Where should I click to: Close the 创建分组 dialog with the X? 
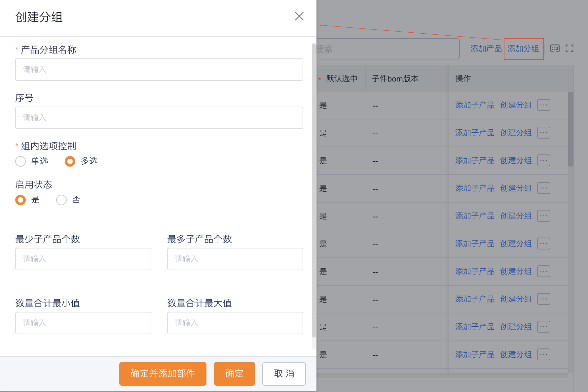pos(299,16)
